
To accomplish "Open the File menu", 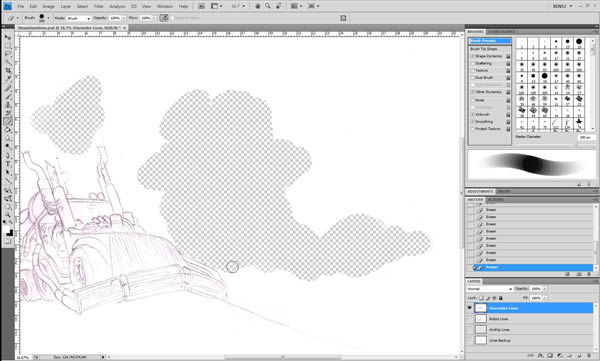I will (x=21, y=7).
